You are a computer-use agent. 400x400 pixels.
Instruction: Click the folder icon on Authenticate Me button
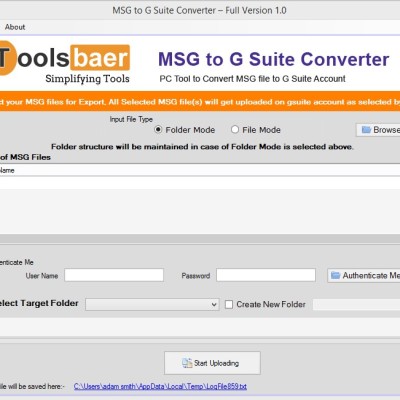[335, 275]
